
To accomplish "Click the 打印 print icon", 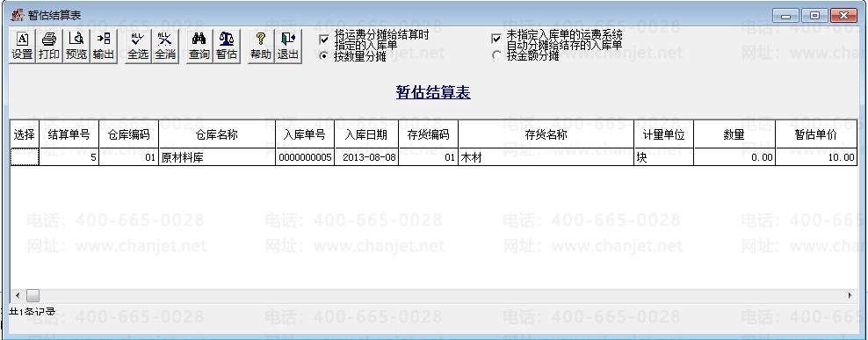I will [49, 46].
